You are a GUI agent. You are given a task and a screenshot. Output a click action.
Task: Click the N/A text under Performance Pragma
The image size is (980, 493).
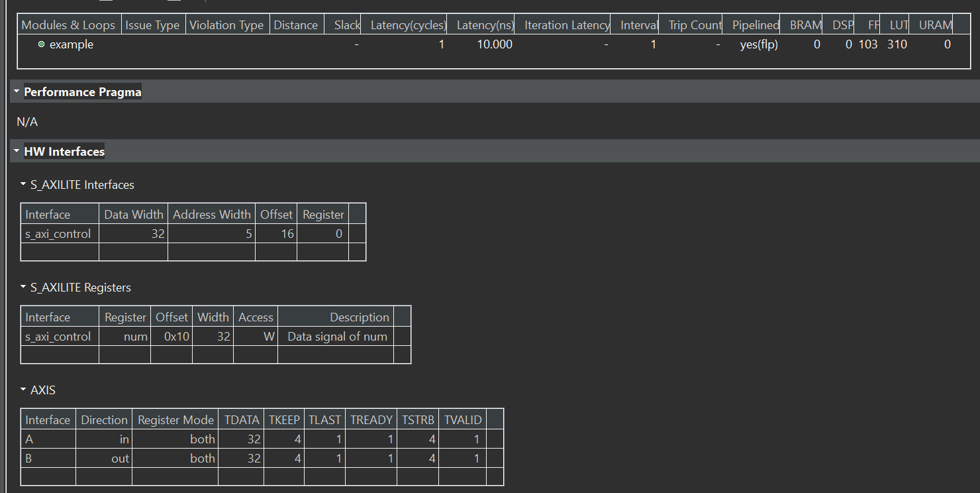click(x=27, y=122)
